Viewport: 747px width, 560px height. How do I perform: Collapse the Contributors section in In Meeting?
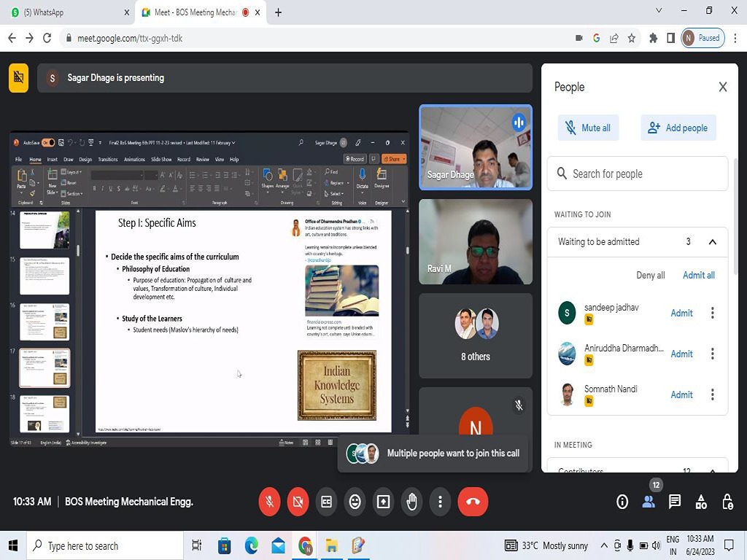click(712, 470)
